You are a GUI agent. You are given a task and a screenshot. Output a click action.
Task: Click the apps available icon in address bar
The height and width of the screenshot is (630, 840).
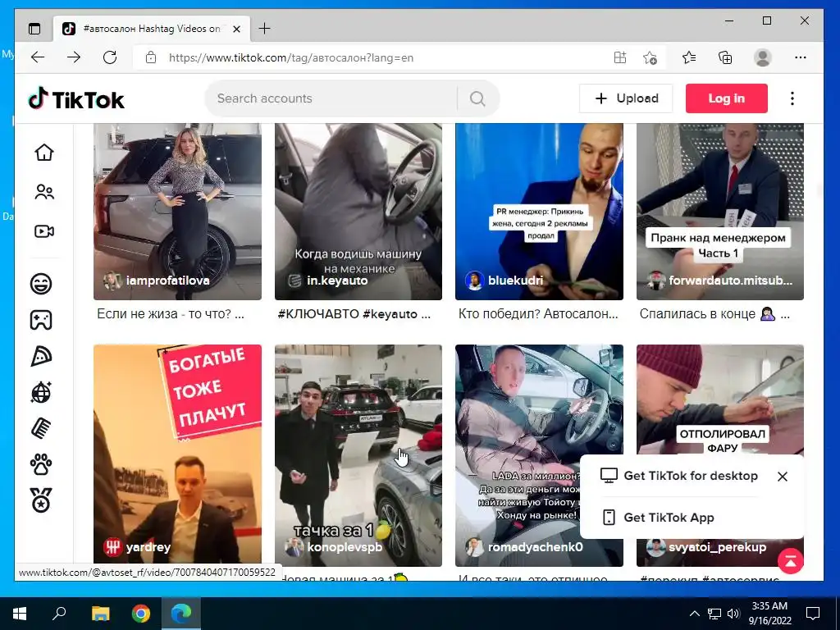(x=620, y=57)
